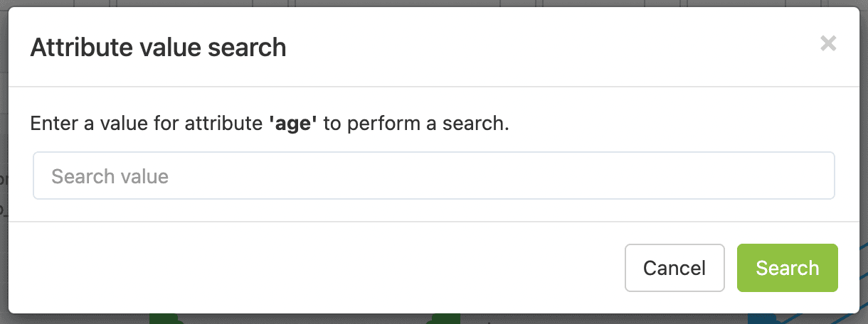Click the Search value input field
The width and height of the screenshot is (868, 324).
[x=433, y=175]
